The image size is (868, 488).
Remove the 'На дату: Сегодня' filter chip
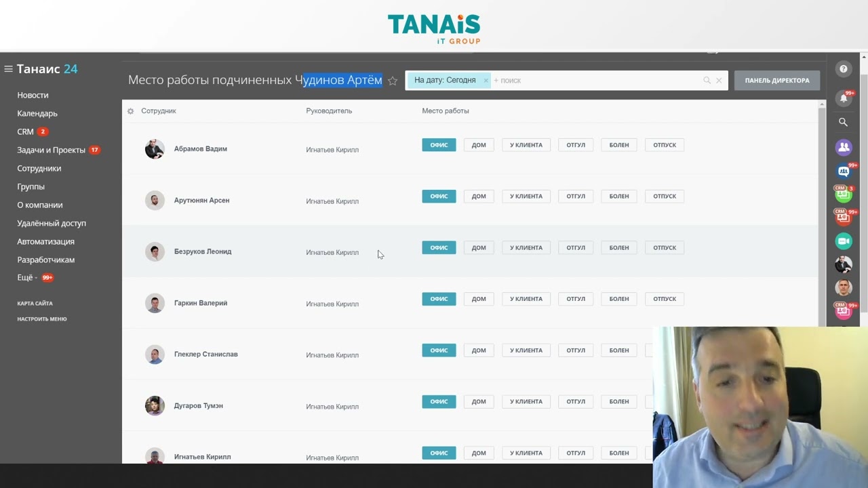(486, 81)
